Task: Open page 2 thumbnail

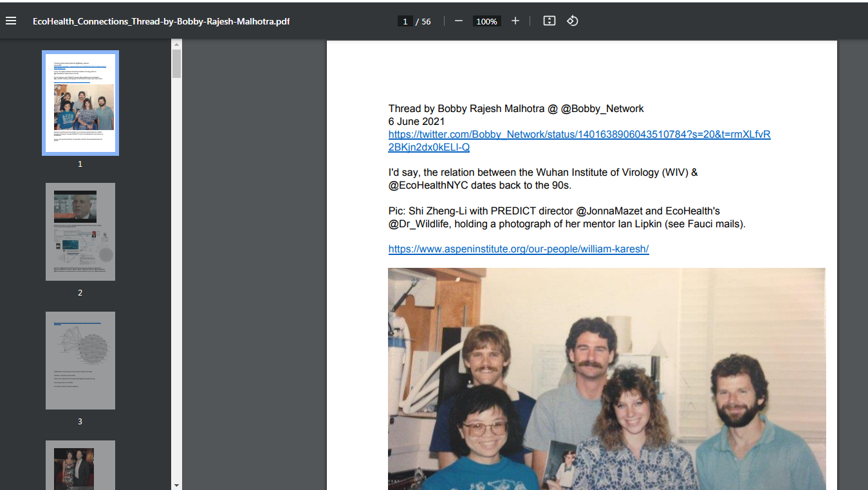Action: click(x=80, y=232)
